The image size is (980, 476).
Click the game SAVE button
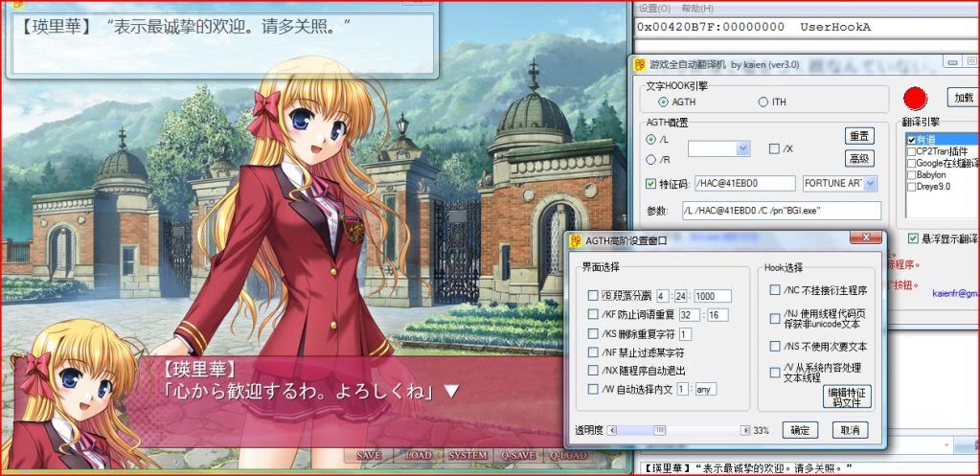(369, 455)
